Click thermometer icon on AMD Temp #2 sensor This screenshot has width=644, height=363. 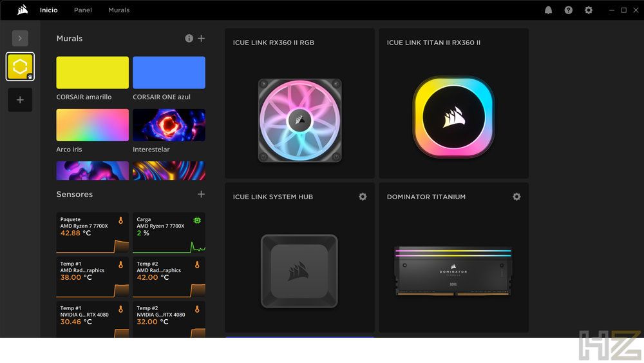click(197, 265)
